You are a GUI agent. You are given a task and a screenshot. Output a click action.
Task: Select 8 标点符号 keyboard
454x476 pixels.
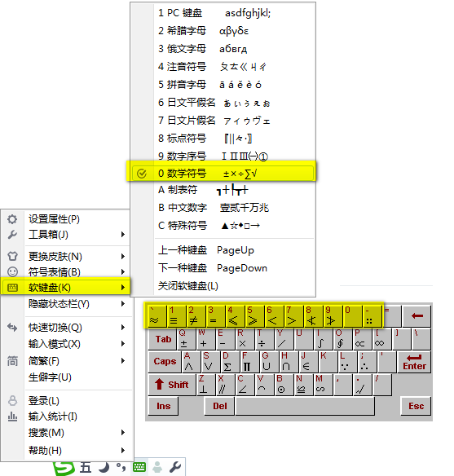pyautogui.click(x=223, y=139)
